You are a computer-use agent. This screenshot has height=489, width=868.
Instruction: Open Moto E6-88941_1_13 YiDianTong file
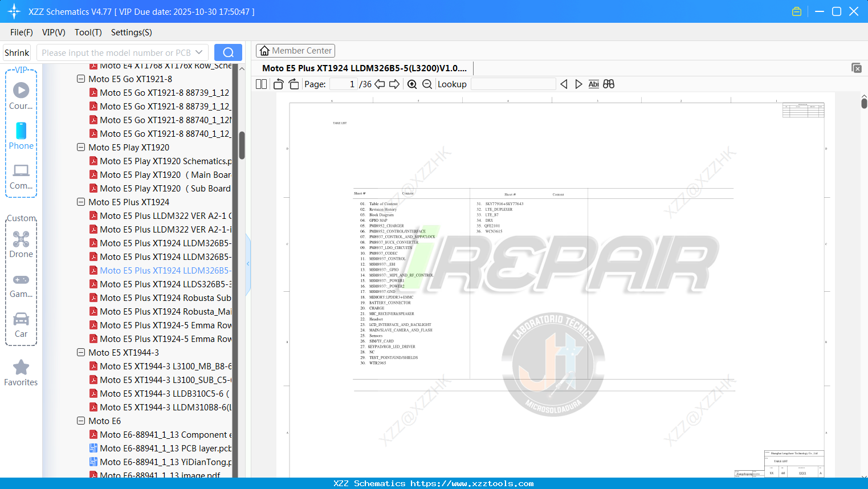pos(161,462)
